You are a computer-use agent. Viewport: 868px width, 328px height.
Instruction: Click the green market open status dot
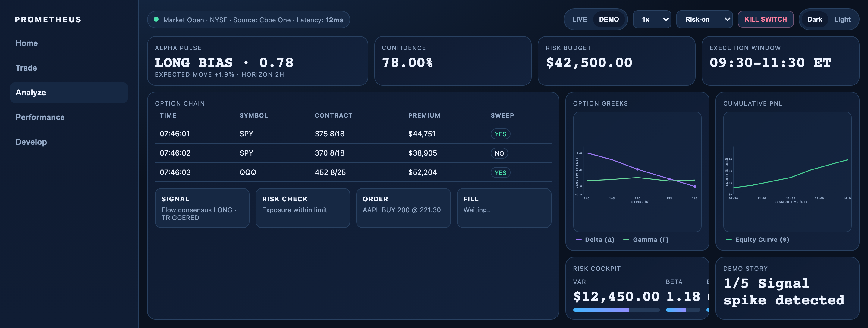pyautogui.click(x=156, y=20)
